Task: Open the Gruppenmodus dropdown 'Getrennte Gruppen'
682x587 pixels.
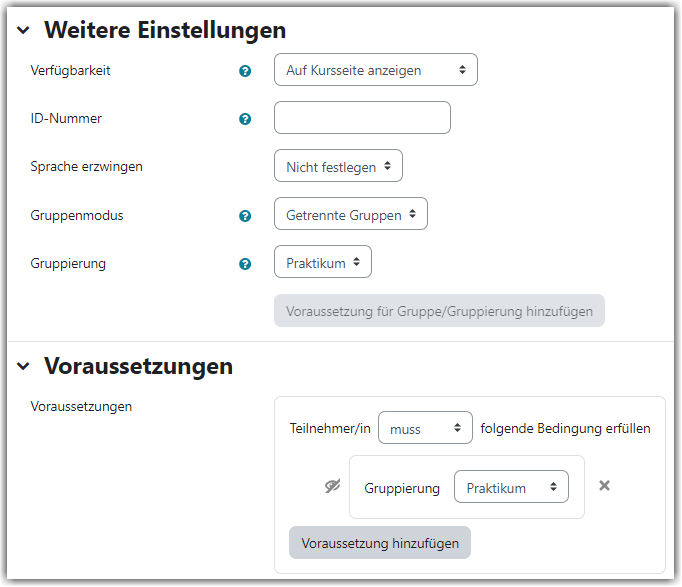Action: (x=351, y=213)
